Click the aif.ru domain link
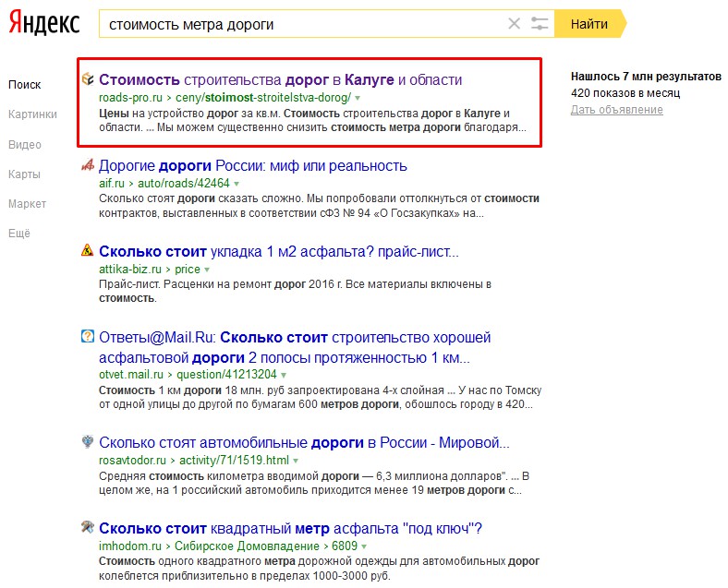The width and height of the screenshot is (728, 588). click(112, 184)
